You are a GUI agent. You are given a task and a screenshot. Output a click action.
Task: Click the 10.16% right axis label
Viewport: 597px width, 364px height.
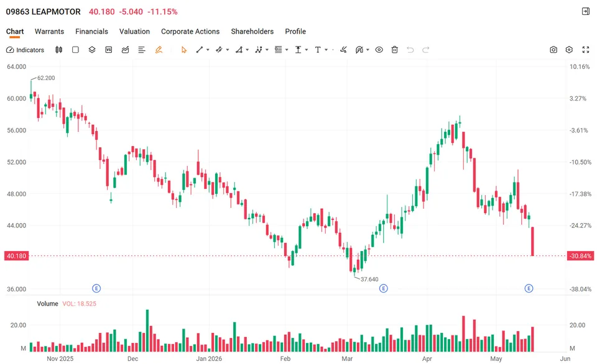tap(580, 66)
